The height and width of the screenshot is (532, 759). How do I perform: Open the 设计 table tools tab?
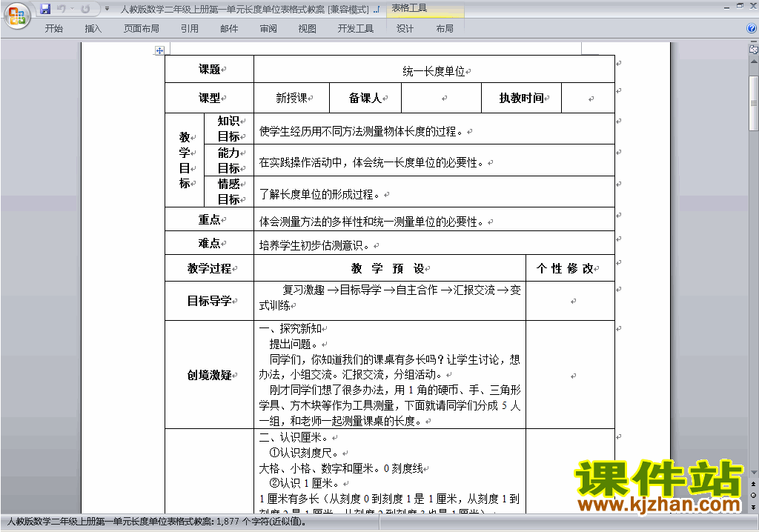point(405,29)
